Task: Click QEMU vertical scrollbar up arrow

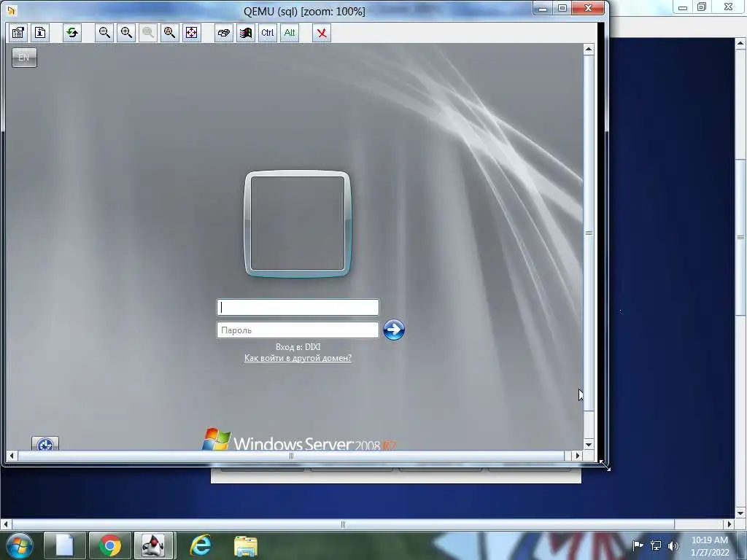Action: [589, 49]
